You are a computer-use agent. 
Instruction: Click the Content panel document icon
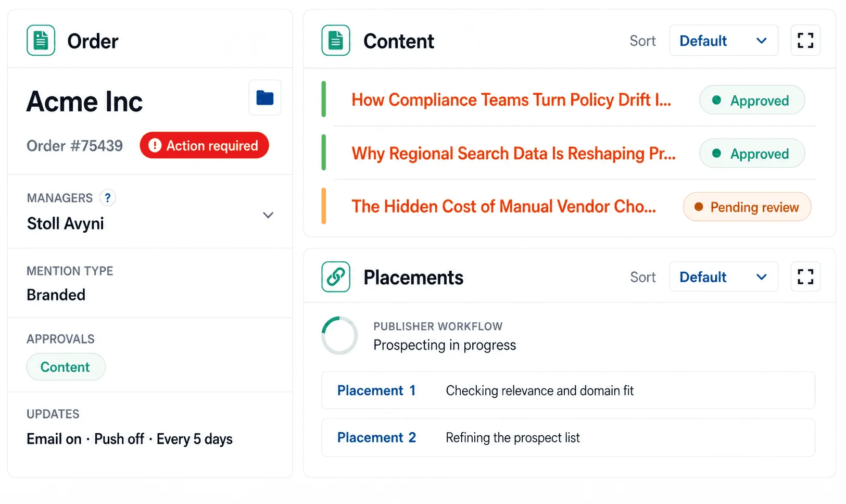[x=336, y=40]
